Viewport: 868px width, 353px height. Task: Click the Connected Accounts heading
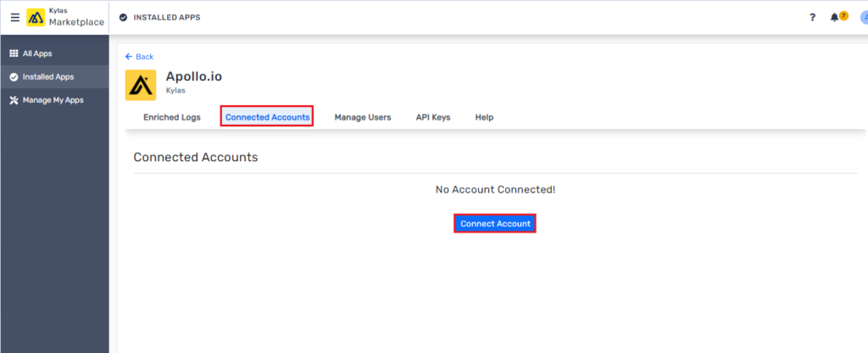pos(196,157)
